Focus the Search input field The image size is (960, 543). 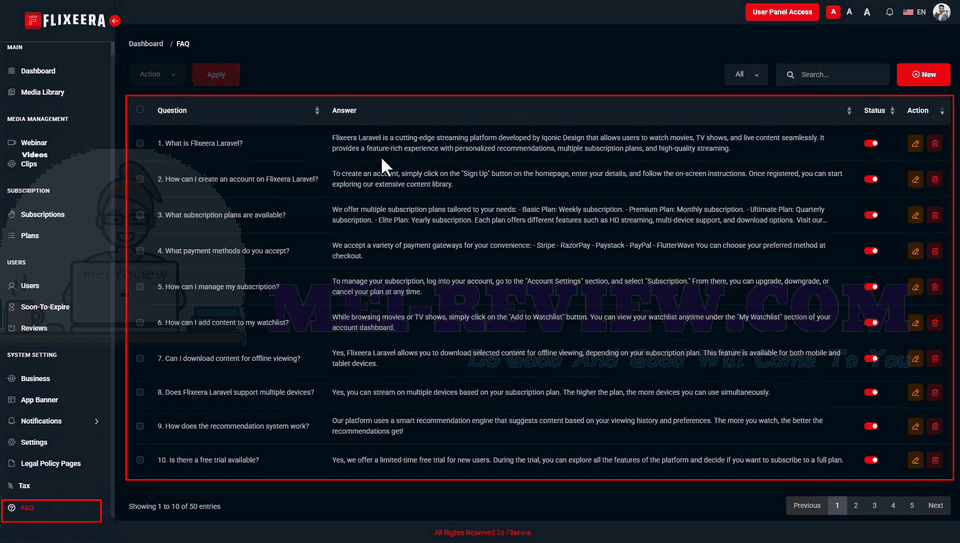pos(833,75)
